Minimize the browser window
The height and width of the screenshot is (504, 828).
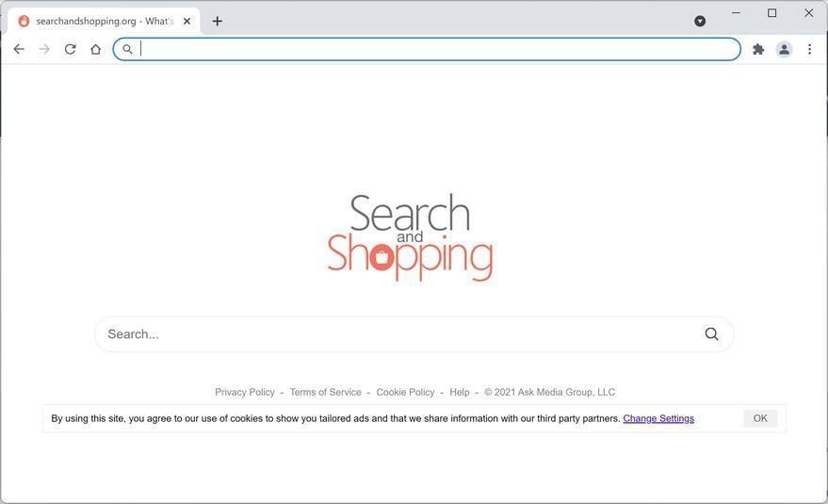[736, 12]
